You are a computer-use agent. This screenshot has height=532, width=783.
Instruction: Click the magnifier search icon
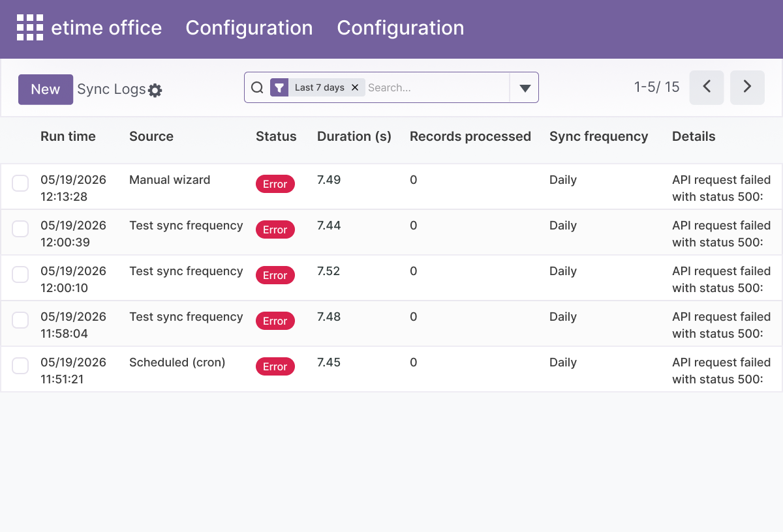tap(257, 87)
